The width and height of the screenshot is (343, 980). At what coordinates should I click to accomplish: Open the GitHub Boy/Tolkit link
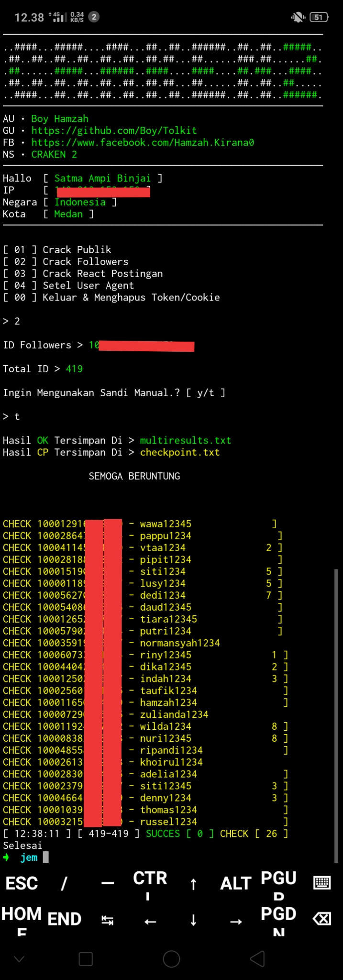114,130
